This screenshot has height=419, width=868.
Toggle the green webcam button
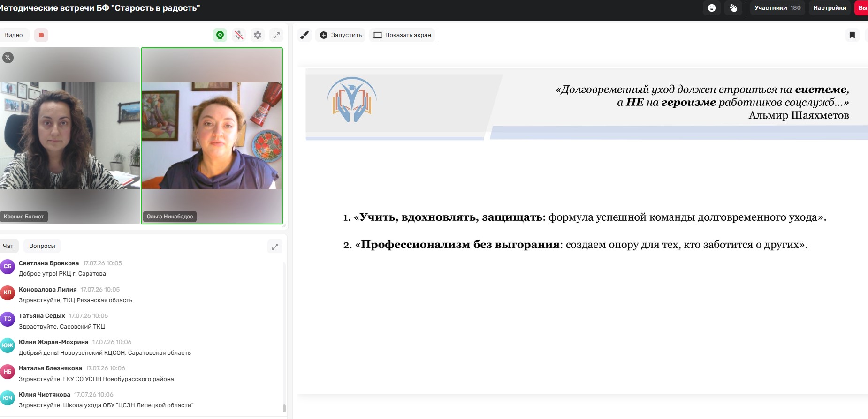[x=220, y=35]
